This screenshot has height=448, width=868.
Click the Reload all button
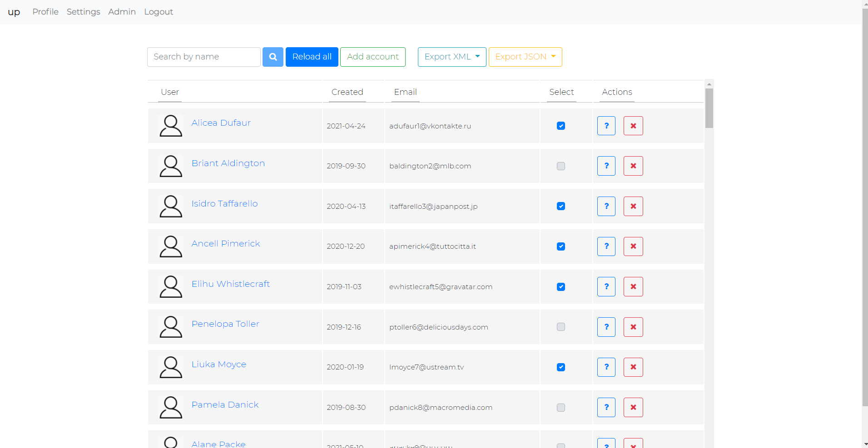pos(312,57)
